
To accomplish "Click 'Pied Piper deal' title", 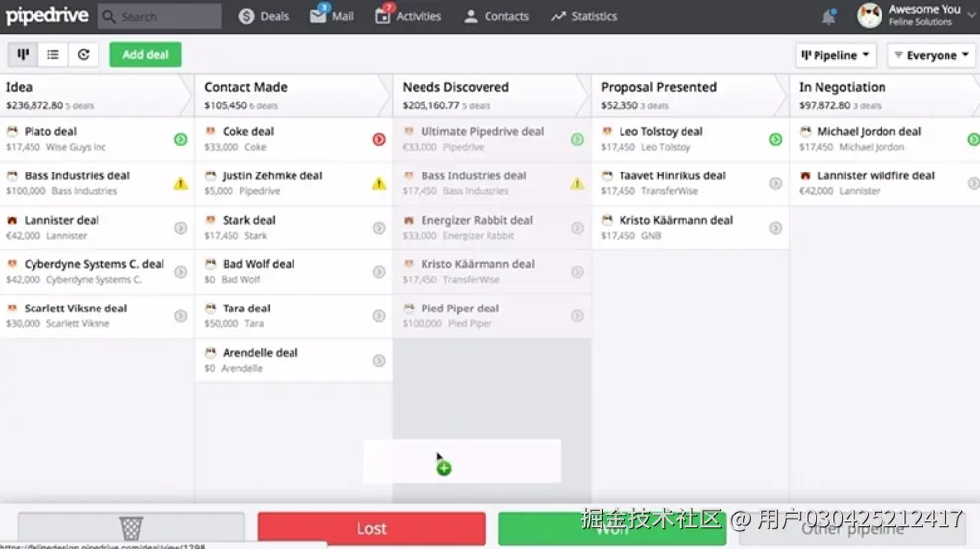I will [460, 309].
